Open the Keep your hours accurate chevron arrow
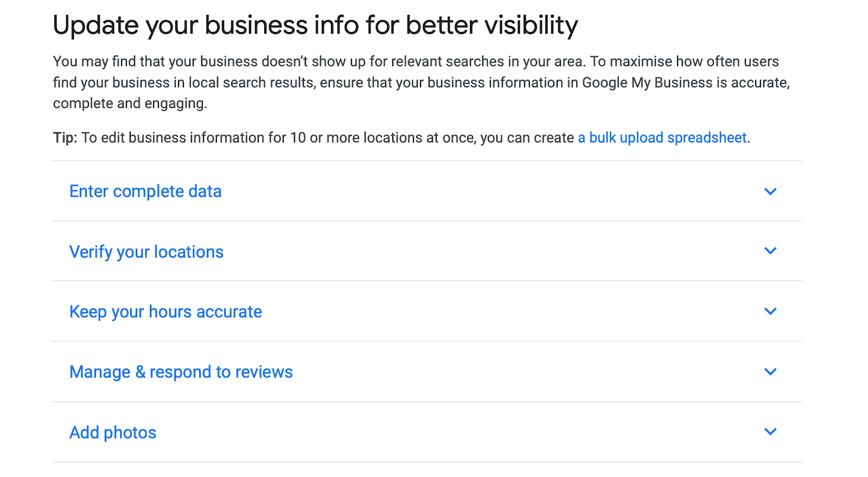Image resolution: width=868 pixels, height=477 pixels. (x=770, y=311)
